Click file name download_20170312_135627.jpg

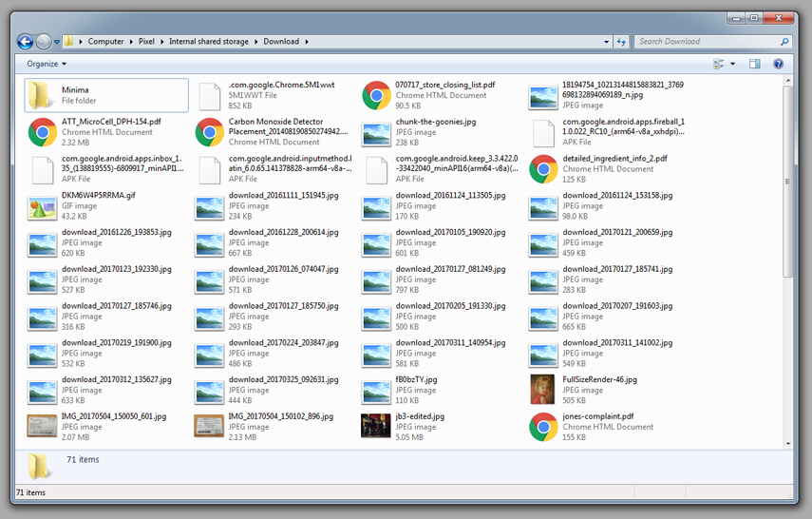coord(117,379)
